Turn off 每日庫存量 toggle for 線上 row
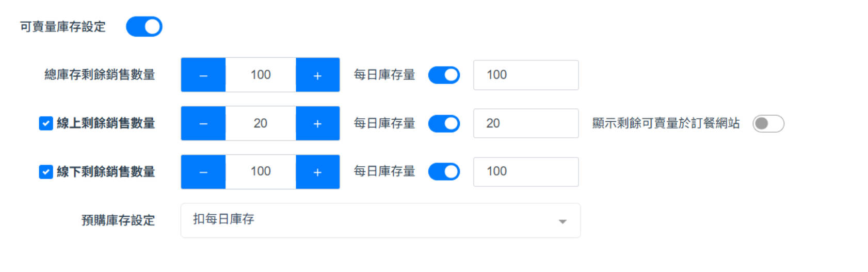Screen dimensions: 868x272 pos(444,123)
